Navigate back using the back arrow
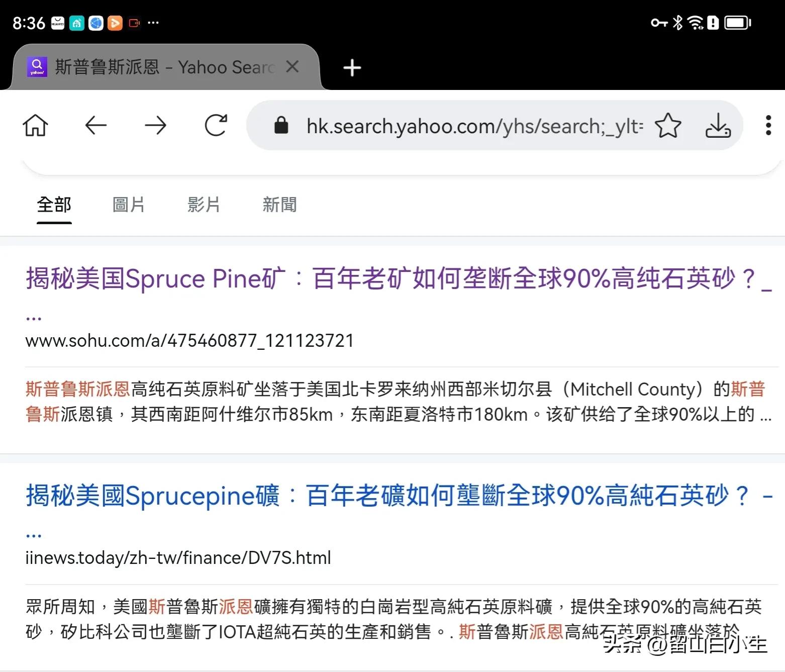 [x=96, y=126]
